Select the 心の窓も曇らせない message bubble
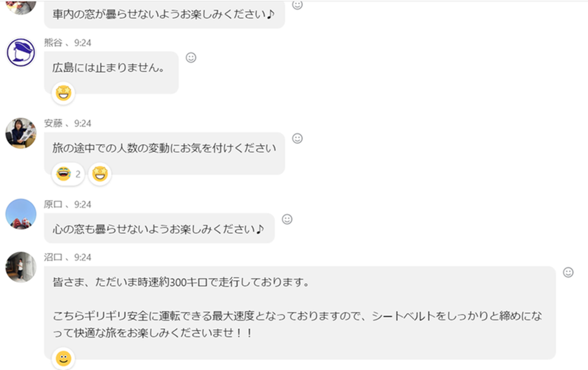 click(x=159, y=229)
